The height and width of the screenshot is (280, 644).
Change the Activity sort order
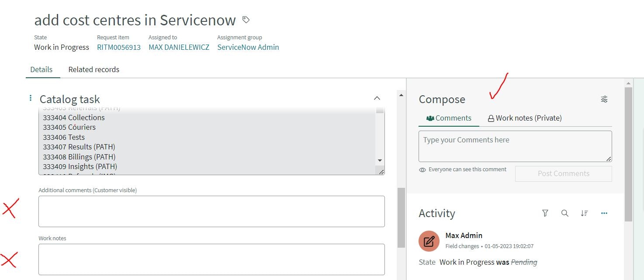coord(585,213)
